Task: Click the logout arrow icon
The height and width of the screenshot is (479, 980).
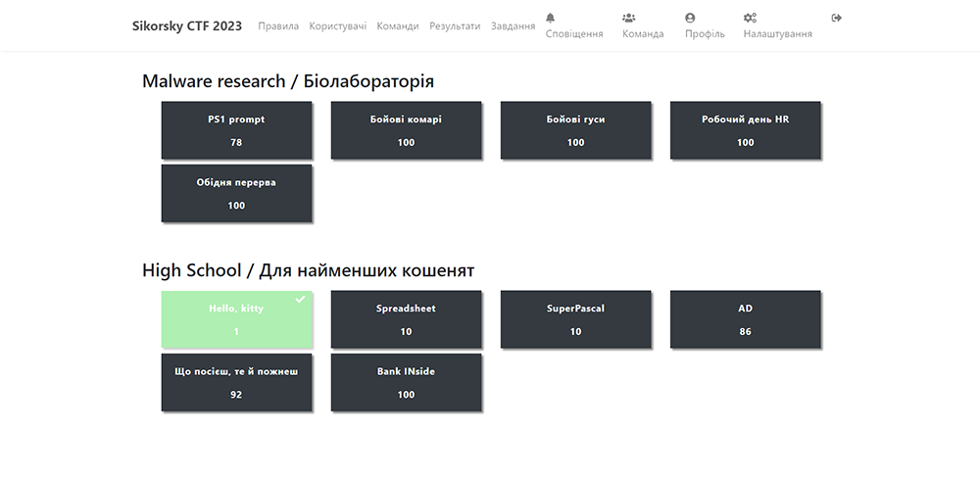Action: click(x=836, y=18)
